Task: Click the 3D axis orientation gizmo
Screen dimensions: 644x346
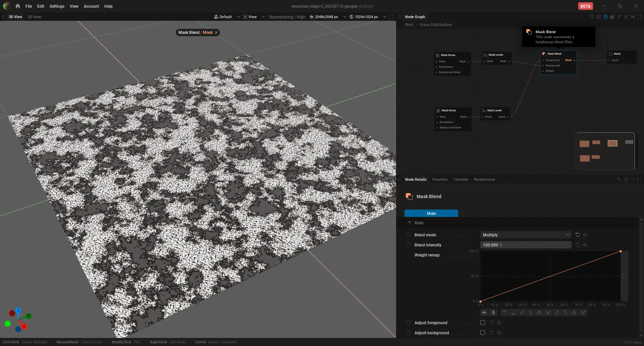Action: click(18, 320)
